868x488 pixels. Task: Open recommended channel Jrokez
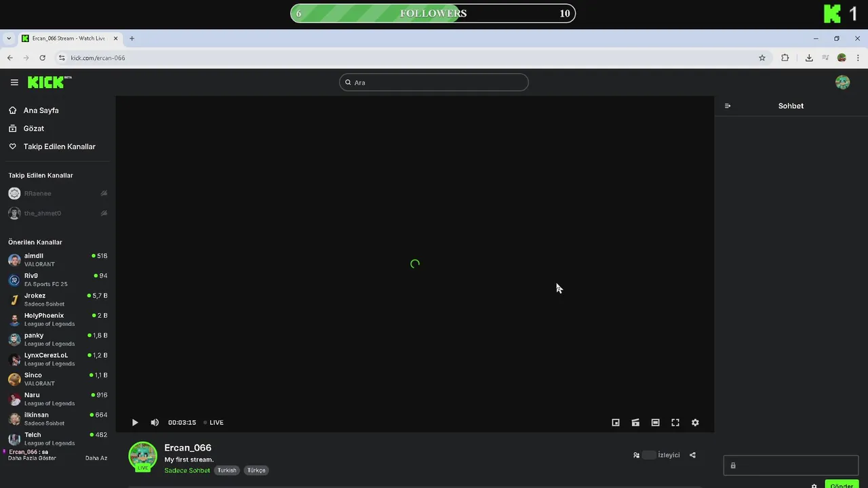[58, 300]
